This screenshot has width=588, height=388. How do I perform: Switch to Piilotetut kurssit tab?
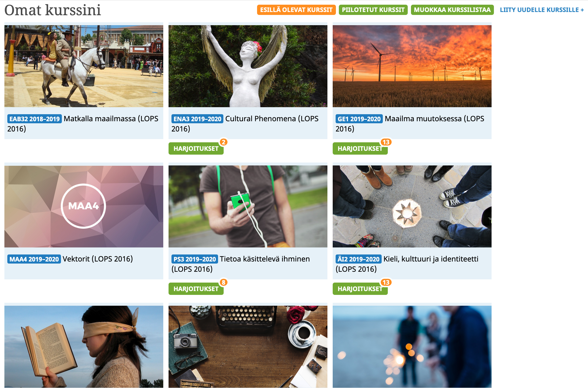click(373, 10)
